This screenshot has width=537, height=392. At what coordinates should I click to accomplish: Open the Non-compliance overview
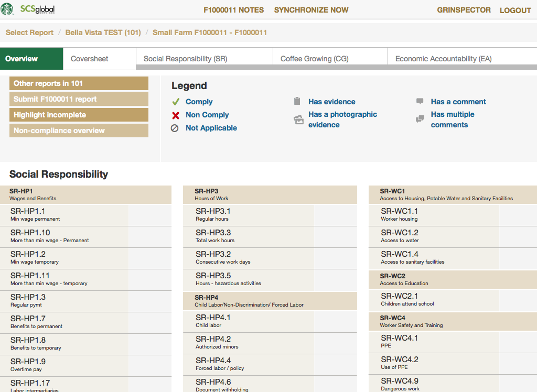(x=79, y=130)
